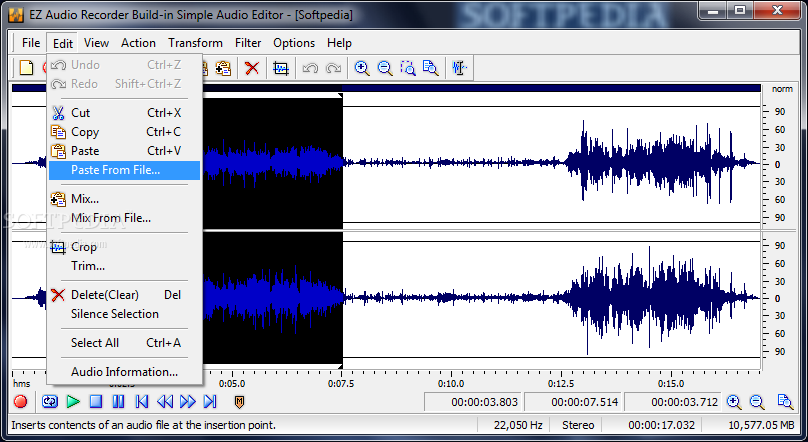Click the toolbar Zoom full view icon
This screenshot has height=442, width=808.
pyautogui.click(x=430, y=67)
